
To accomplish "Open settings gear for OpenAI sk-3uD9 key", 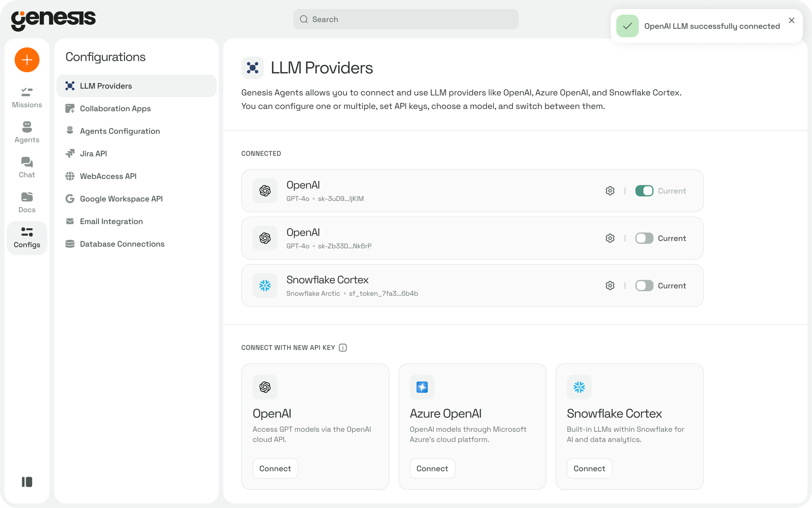I will [610, 191].
